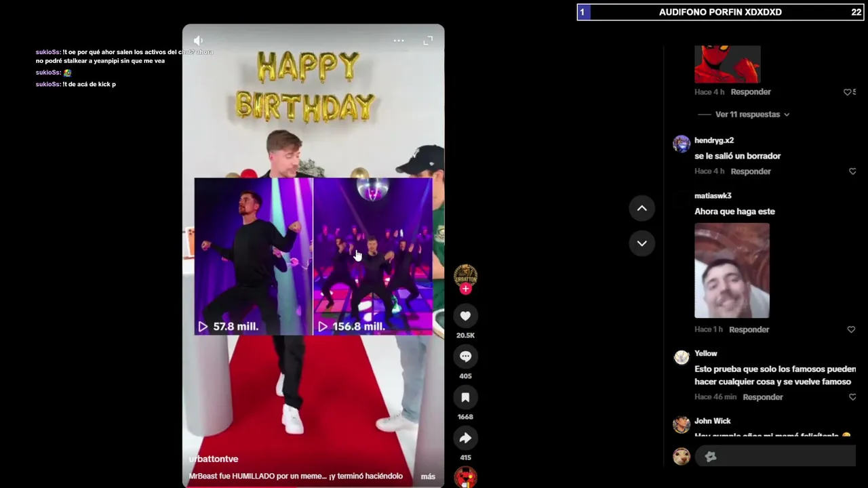Click the 'Hace 1 h' timestamp
868x488 pixels.
click(x=709, y=329)
